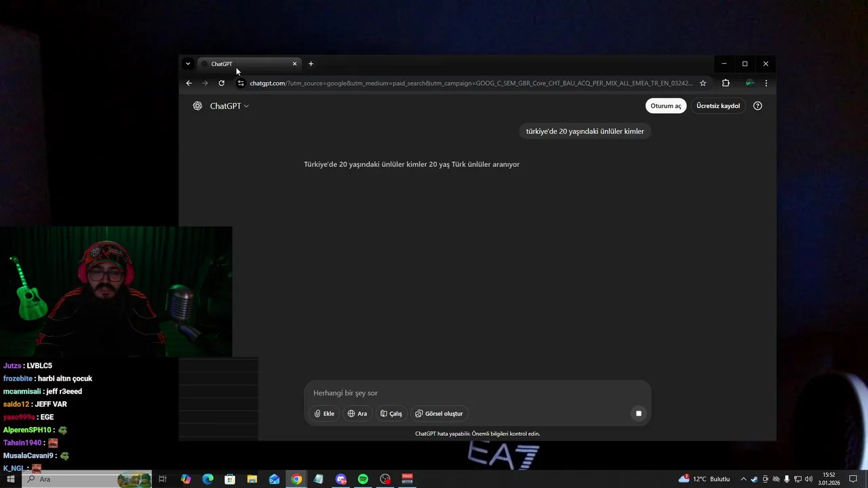Launch Microsoft Edge from the taskbar

pyautogui.click(x=208, y=479)
